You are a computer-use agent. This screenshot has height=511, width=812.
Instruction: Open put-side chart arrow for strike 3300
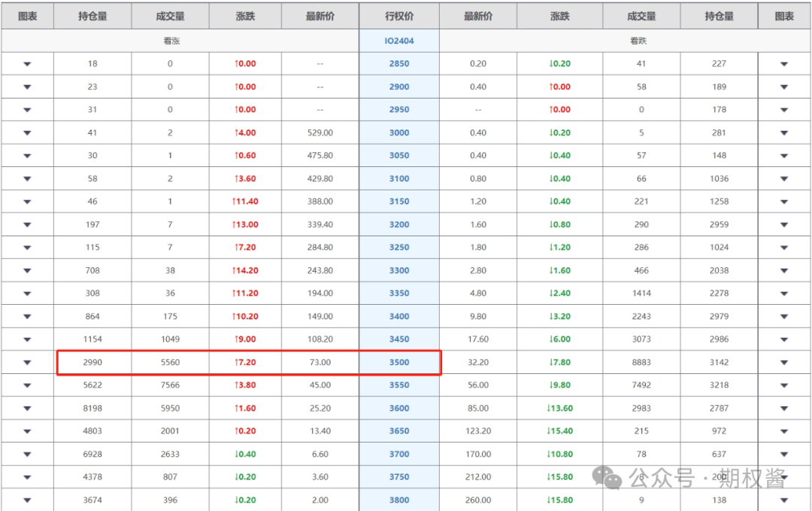click(x=784, y=271)
